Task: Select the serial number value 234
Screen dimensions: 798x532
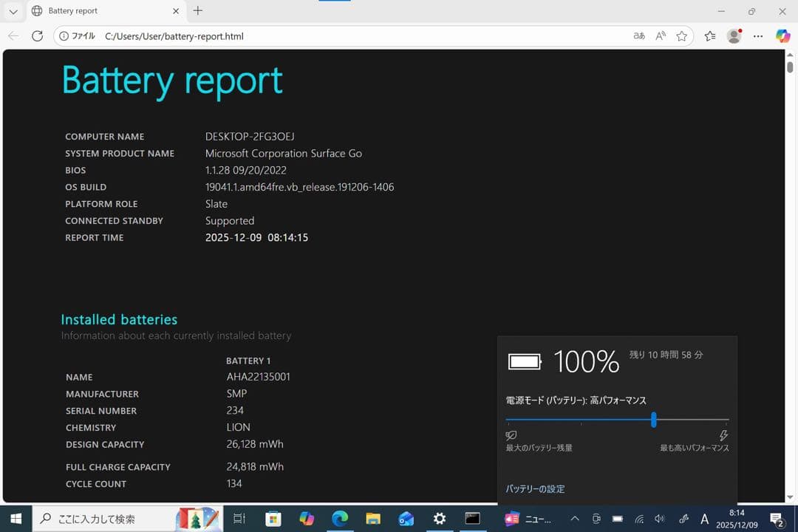Action: (235, 410)
